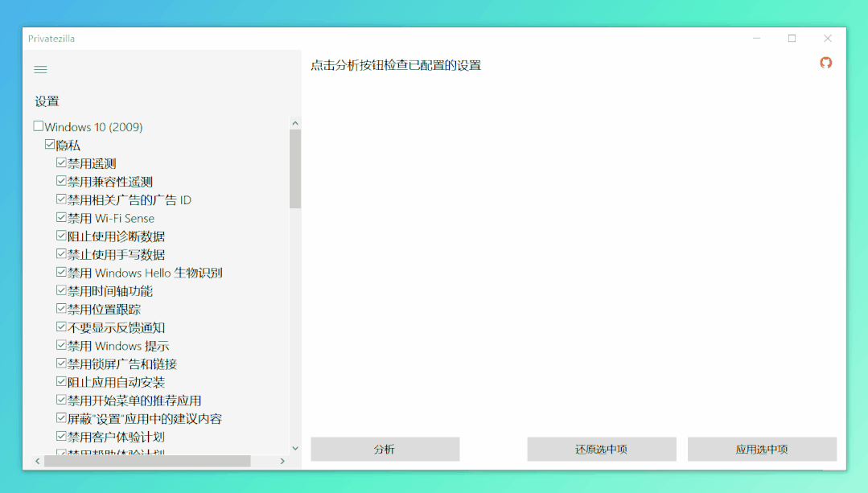
Task: Uncheck the 阻止应用自动安装 checkbox
Action: (61, 382)
